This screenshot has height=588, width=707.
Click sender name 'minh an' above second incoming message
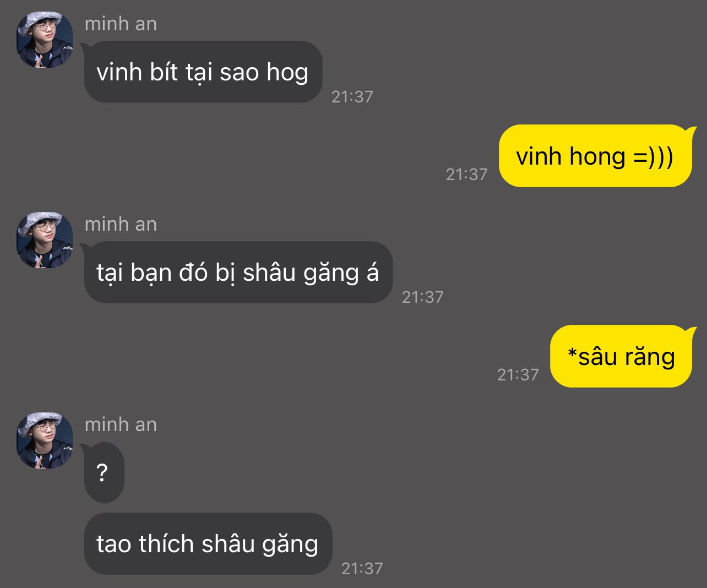click(x=121, y=224)
